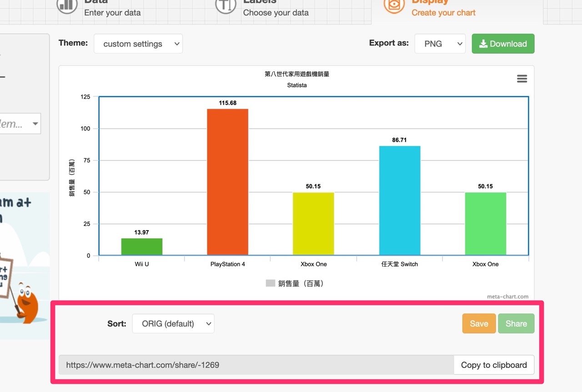Click the 任天堂 Switch axis label
This screenshot has height=392, width=582.
(400, 264)
